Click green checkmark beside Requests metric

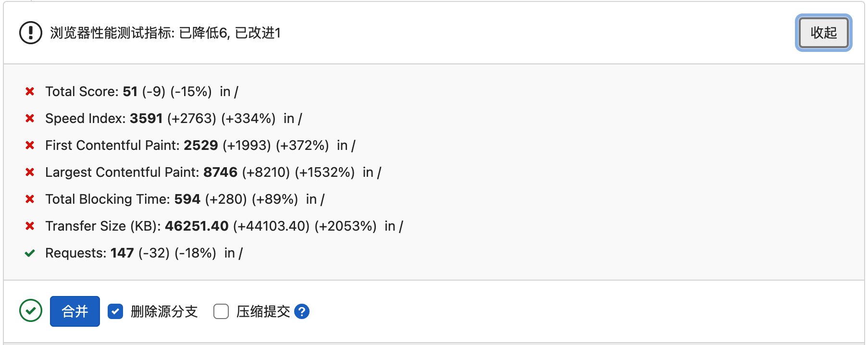30,253
